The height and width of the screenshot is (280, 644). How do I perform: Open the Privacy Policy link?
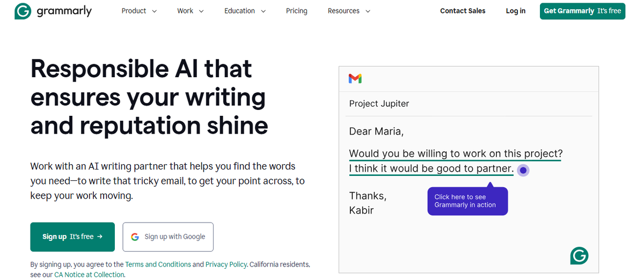226,264
